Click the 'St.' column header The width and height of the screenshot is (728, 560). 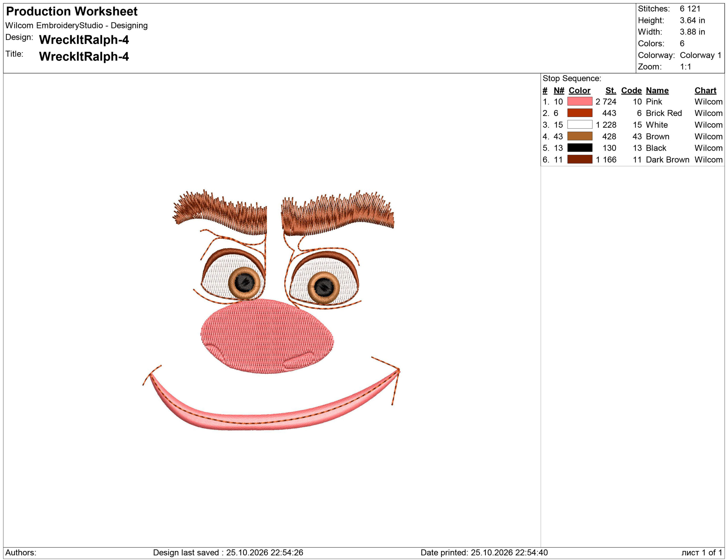pyautogui.click(x=611, y=90)
